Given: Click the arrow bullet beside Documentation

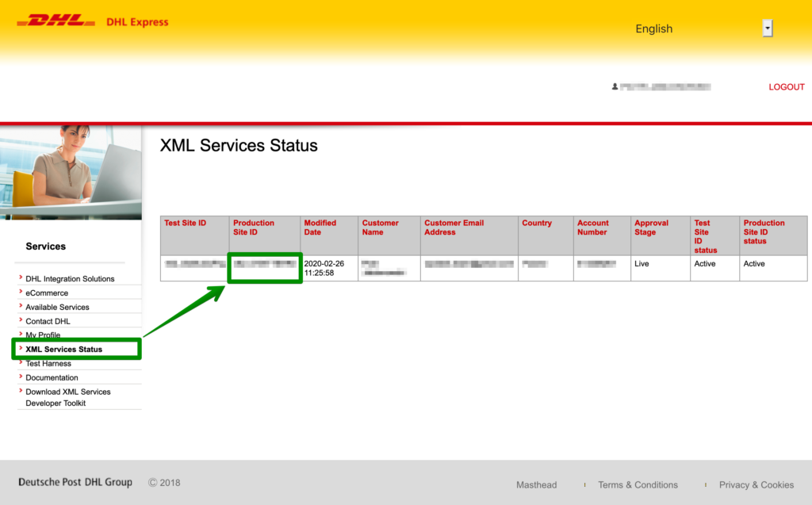Looking at the screenshot, I should [19, 377].
